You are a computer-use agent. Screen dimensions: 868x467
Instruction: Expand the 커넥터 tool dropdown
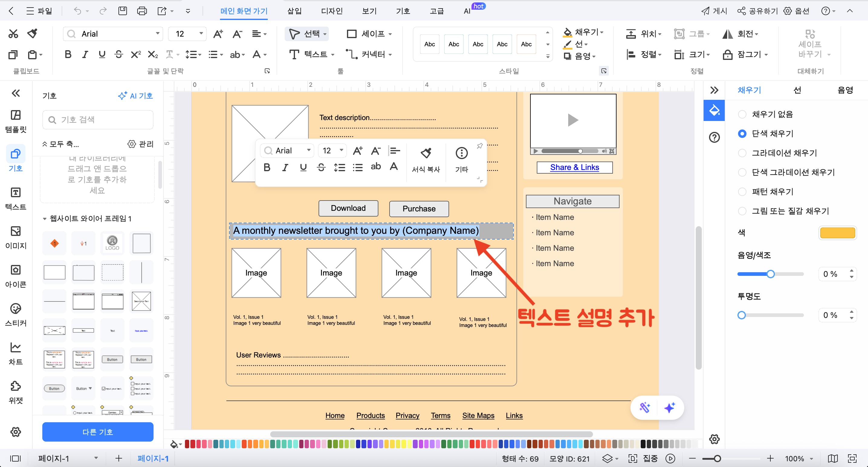[390, 54]
